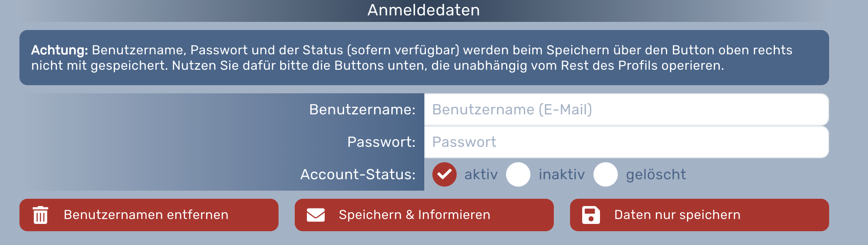Click the Passwort: field label
Viewport: 868px width, 245px height.
coord(381,142)
